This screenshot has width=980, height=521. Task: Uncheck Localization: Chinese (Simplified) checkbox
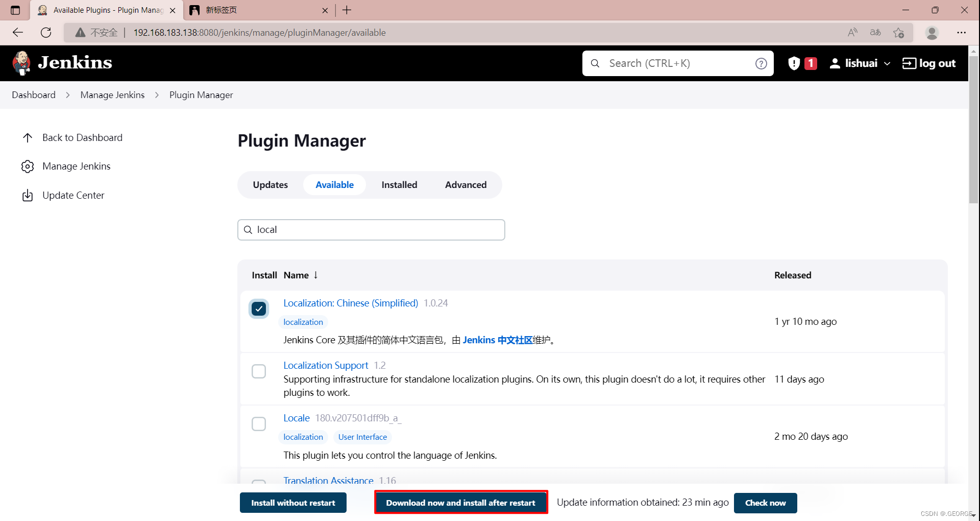[x=259, y=309]
